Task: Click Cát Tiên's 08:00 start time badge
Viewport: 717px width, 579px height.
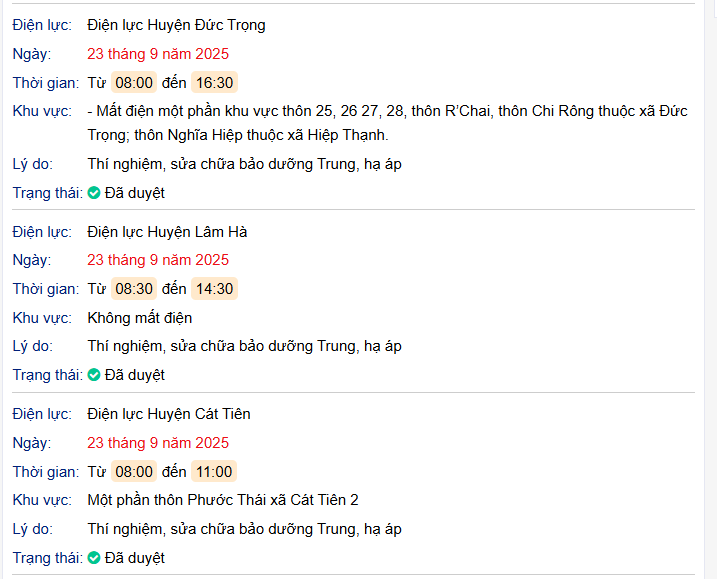Action: [134, 472]
